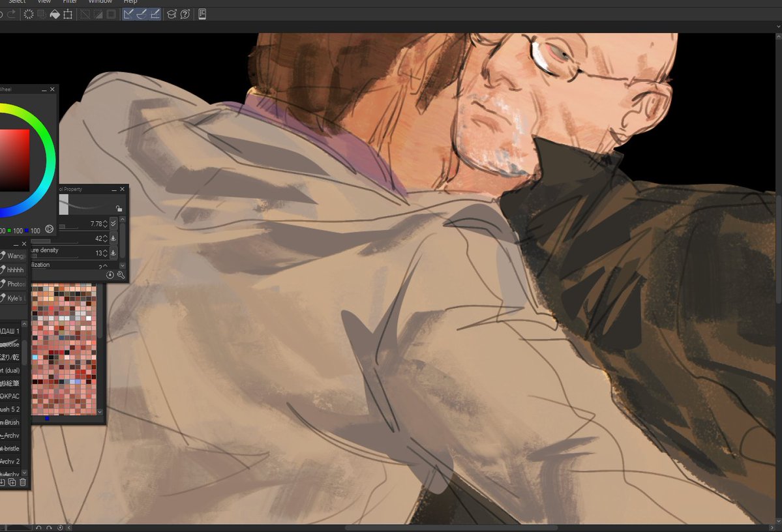Select the Photos sub tool group
782x532 pixels.
pyautogui.click(x=13, y=284)
